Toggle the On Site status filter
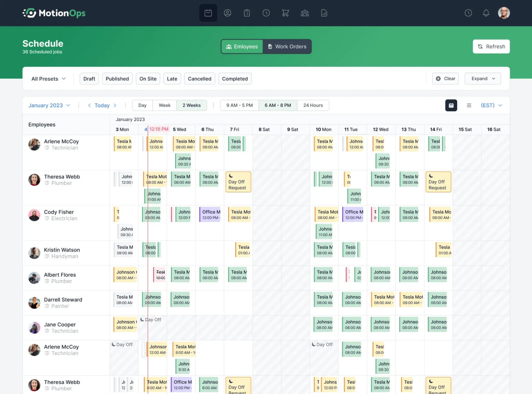 pos(148,79)
